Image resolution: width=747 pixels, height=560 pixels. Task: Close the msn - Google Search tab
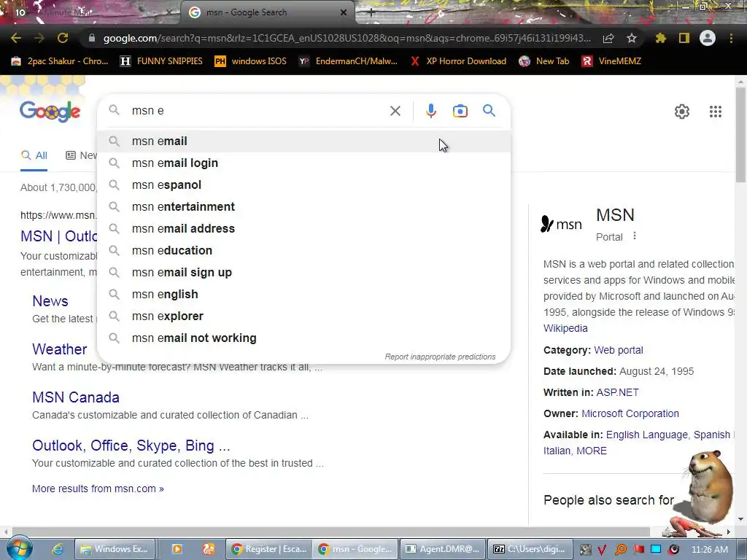[x=344, y=12]
